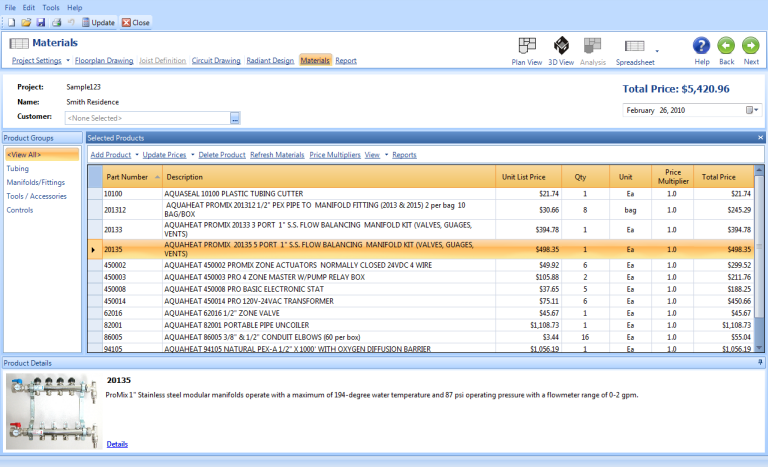Open the date picker calendar dropdown
The height and width of the screenshot is (467, 768).
[752, 110]
